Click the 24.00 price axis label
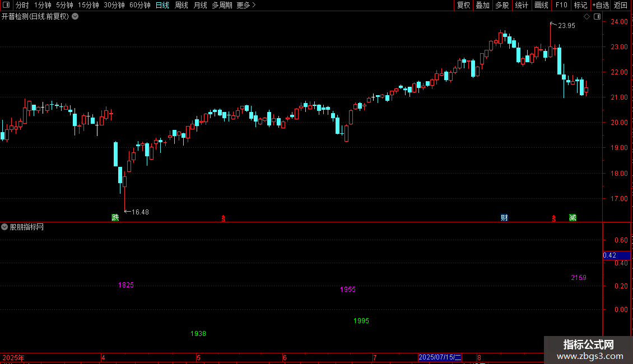The width and height of the screenshot is (633, 364). coord(619,22)
